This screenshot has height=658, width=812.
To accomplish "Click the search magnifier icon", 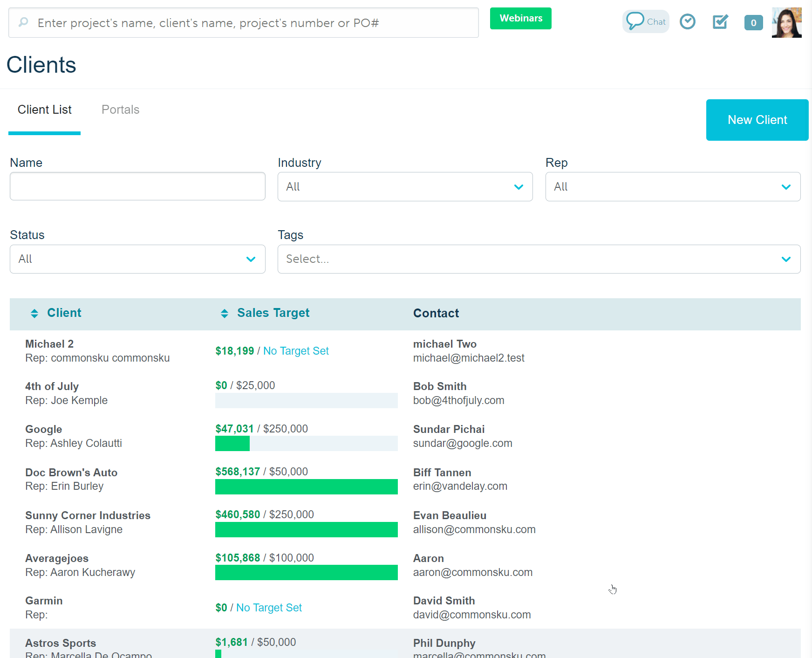I will (22, 22).
